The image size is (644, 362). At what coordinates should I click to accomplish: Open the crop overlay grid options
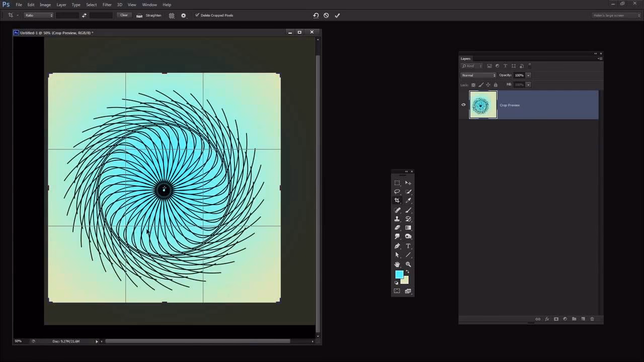point(171,15)
